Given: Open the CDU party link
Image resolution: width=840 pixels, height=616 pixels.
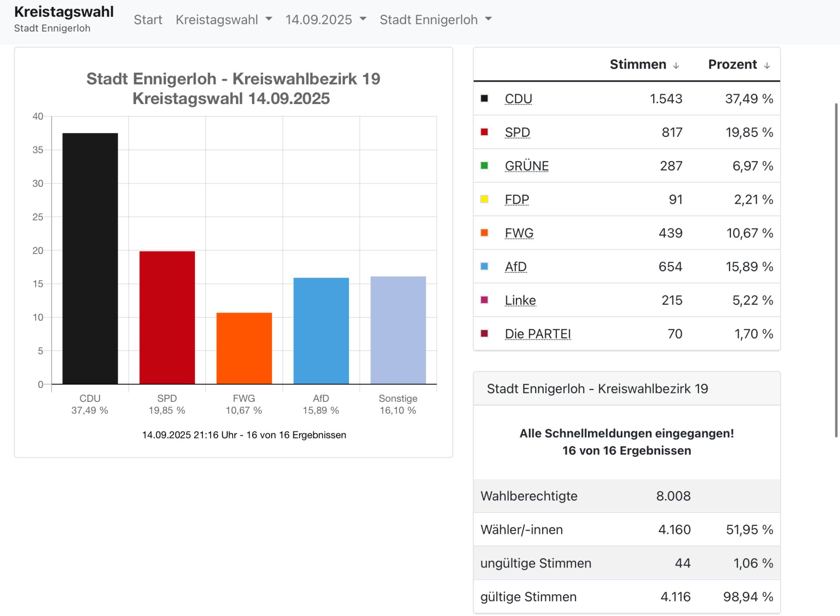Looking at the screenshot, I should point(518,99).
